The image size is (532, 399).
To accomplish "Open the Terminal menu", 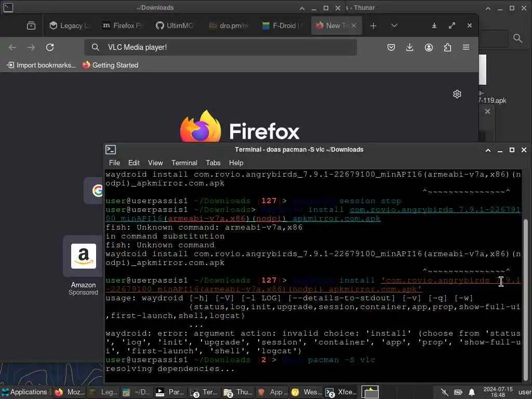I will click(x=184, y=163).
